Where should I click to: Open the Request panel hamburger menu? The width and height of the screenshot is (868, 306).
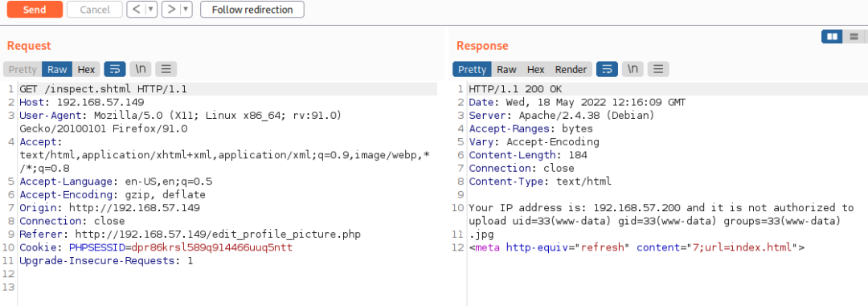(x=166, y=69)
